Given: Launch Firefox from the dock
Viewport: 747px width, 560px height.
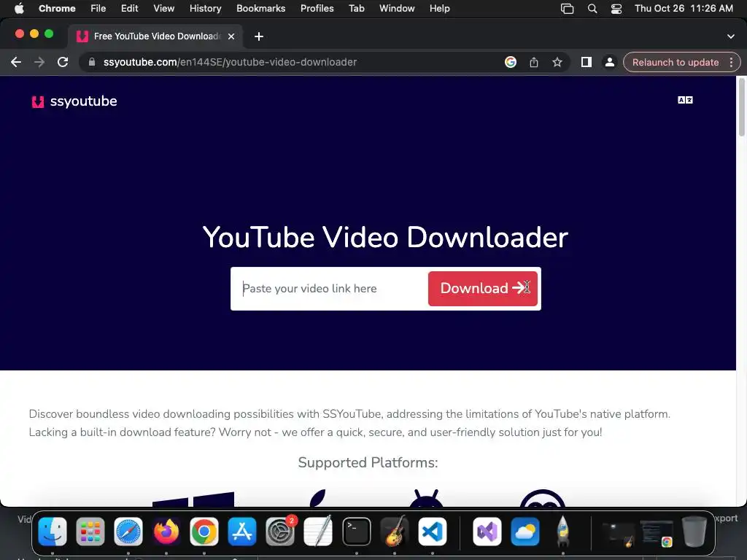Looking at the screenshot, I should click(x=166, y=532).
